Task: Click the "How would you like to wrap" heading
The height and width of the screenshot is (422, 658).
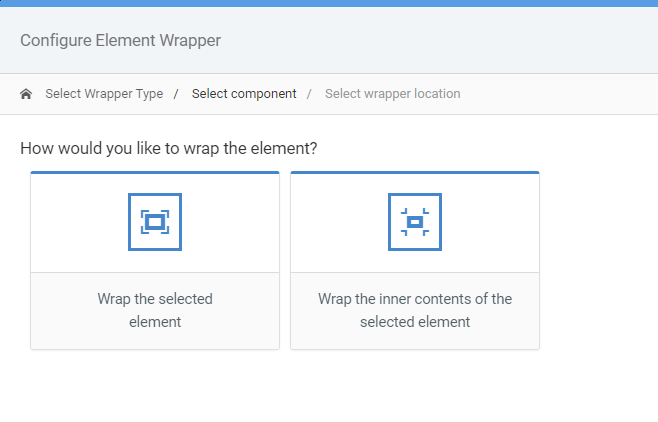Action: tap(169, 148)
